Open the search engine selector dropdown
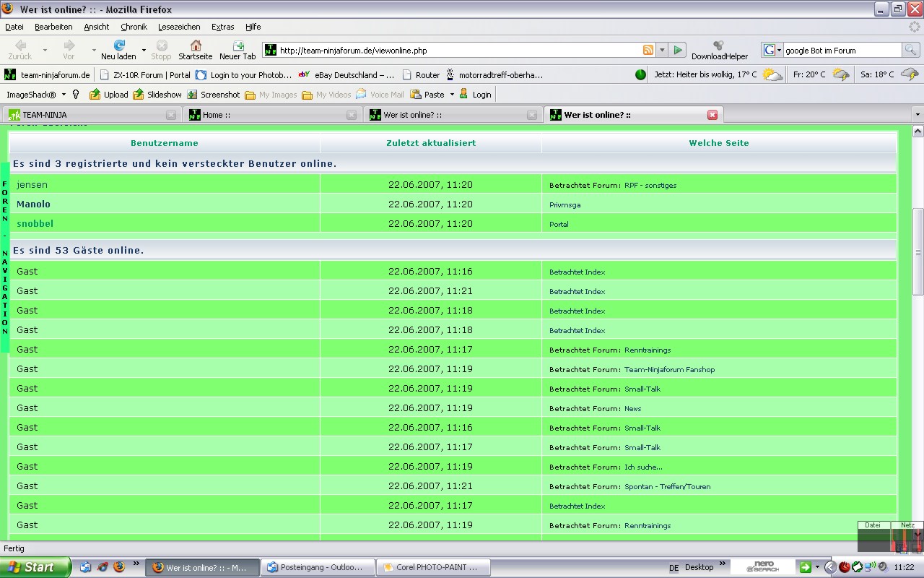924x578 pixels. pyautogui.click(x=772, y=51)
